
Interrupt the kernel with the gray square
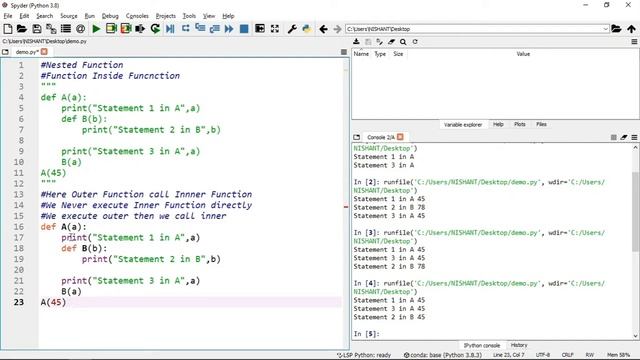pos(613,138)
